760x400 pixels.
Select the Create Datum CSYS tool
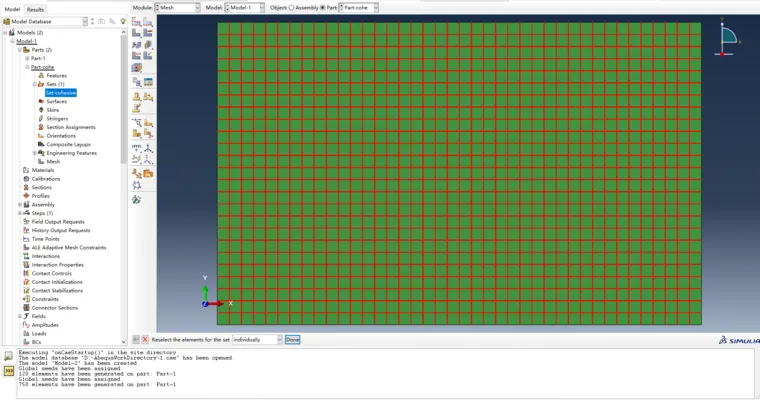pos(148,159)
